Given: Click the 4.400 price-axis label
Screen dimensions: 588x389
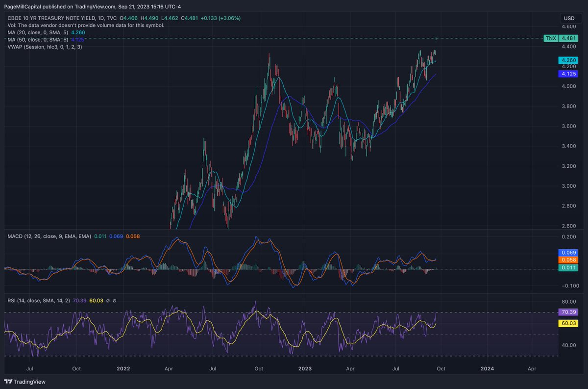Looking at the screenshot, I should 568,47.
